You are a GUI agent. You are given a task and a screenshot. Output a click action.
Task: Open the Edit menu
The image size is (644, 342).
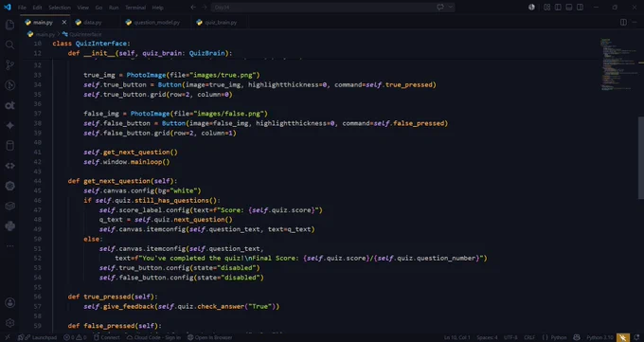(x=37, y=8)
